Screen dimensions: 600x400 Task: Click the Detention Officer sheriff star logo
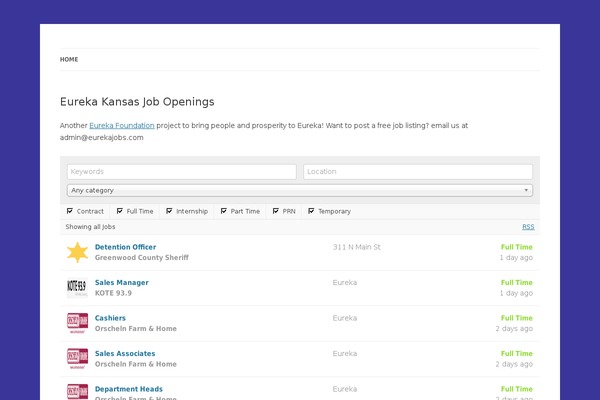[x=77, y=252]
